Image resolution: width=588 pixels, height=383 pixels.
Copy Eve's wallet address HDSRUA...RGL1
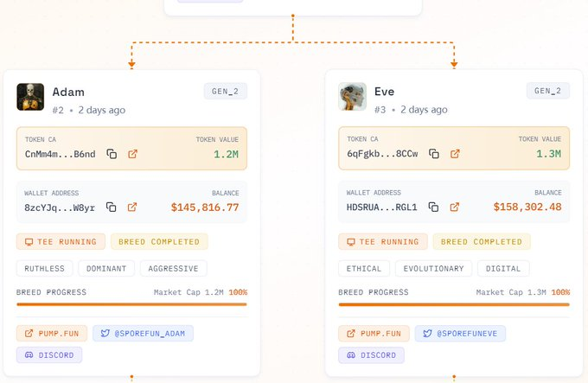click(x=433, y=207)
